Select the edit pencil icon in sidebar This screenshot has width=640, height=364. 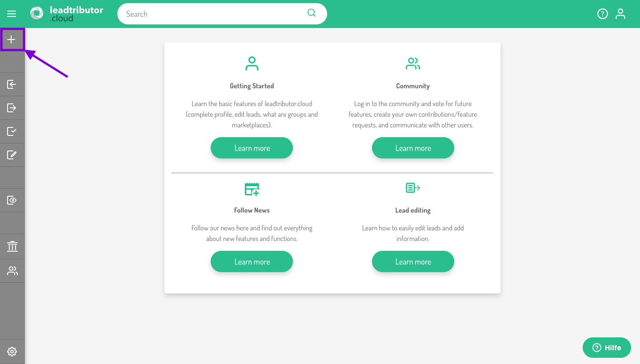click(x=12, y=155)
